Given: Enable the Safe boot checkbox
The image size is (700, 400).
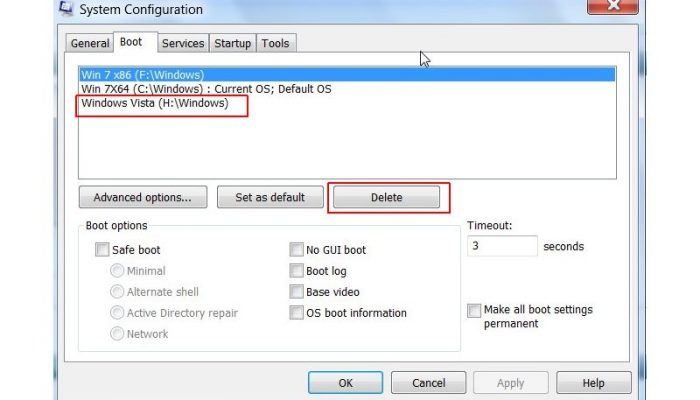Looking at the screenshot, I should (102, 249).
